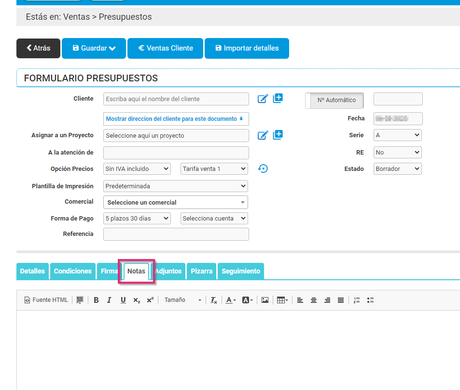The width and height of the screenshot is (460, 390).
Task: Click the Atrás back button
Action: click(x=38, y=48)
